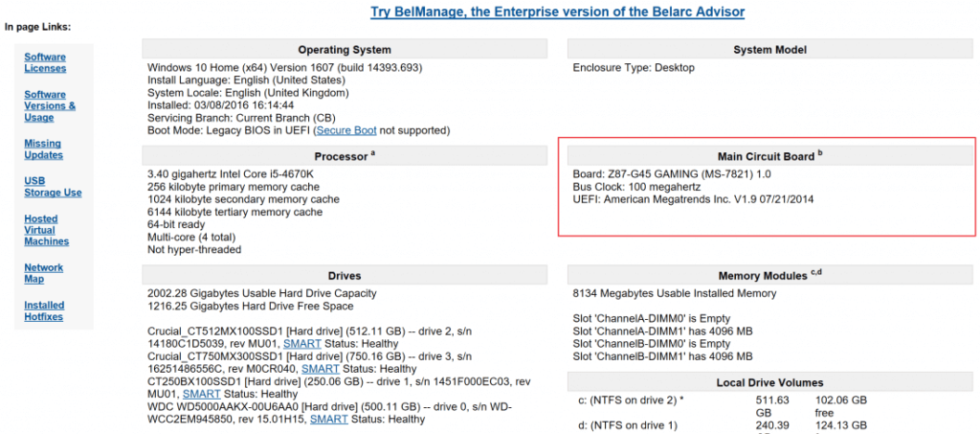The height and width of the screenshot is (434, 980).
Task: Open SMART link for Crucial CT750MX300SSD1 drive
Action: coord(321,369)
